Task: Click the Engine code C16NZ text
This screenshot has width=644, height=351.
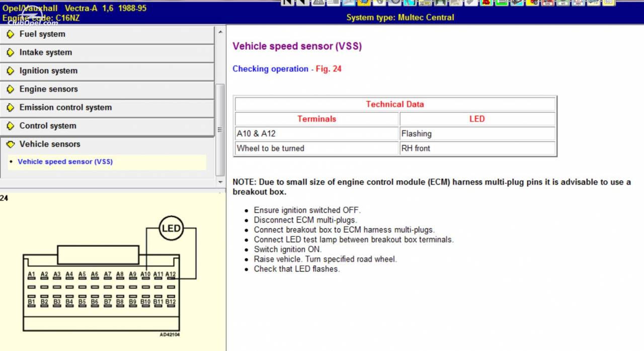Action: [x=41, y=19]
